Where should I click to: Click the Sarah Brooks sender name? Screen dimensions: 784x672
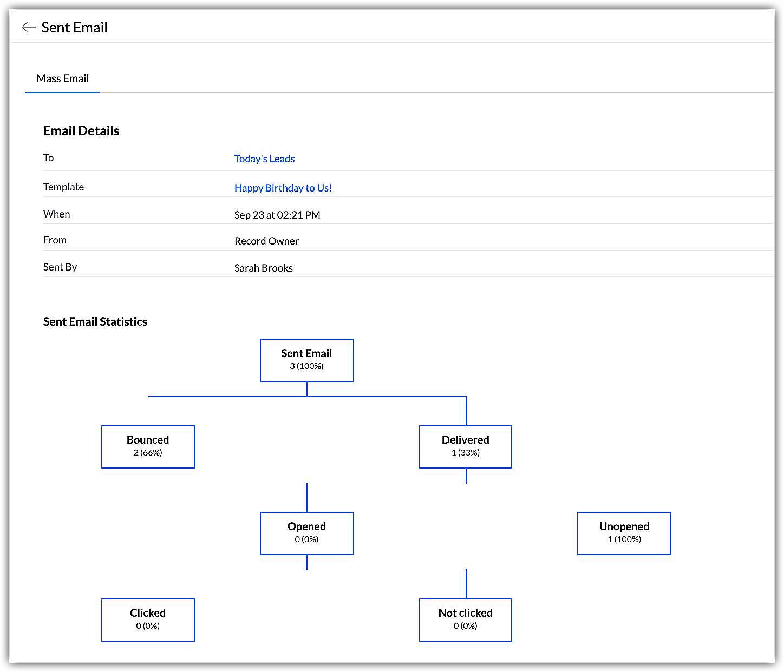263,268
